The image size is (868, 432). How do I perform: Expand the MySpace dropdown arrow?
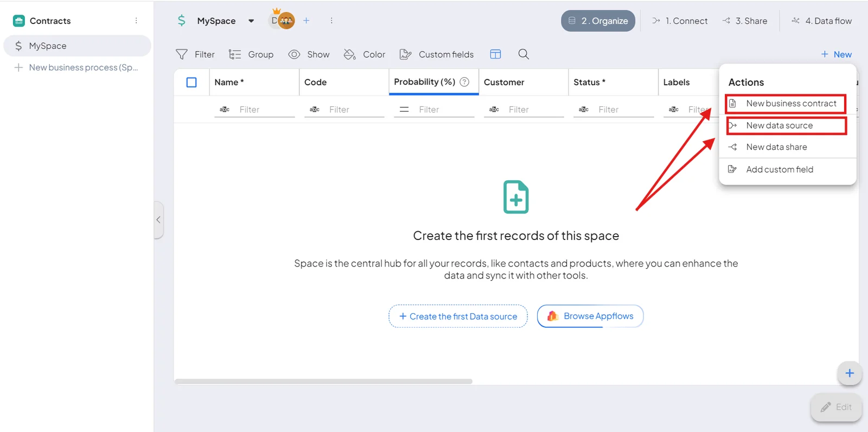click(x=251, y=21)
